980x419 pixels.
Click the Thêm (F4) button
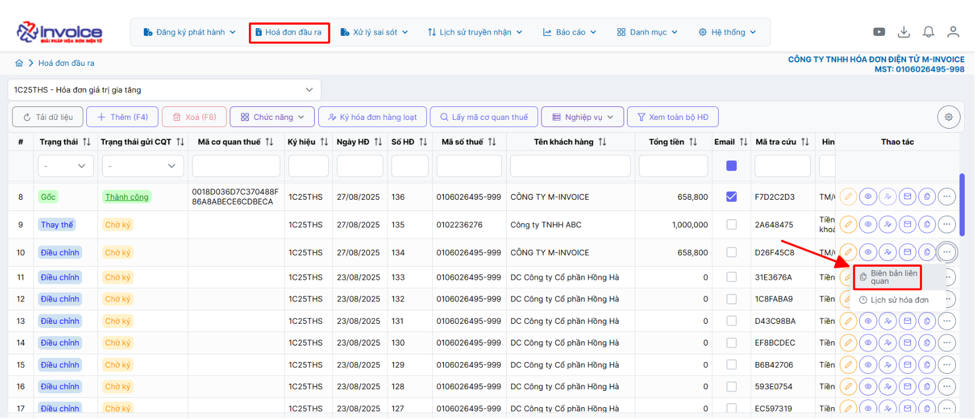coord(122,117)
